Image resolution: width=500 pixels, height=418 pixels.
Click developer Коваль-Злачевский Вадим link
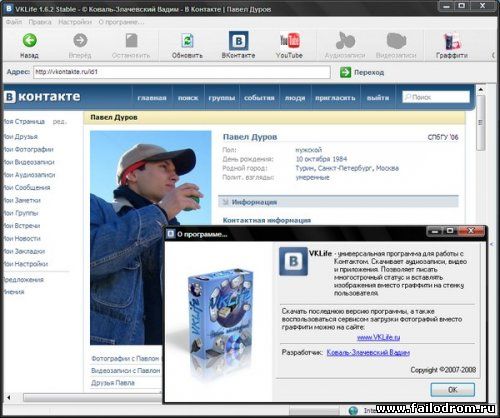pyautogui.click(x=368, y=352)
